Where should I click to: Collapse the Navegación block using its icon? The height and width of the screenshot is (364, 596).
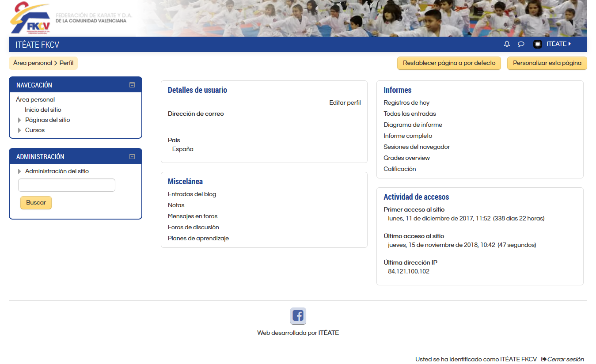point(132,85)
